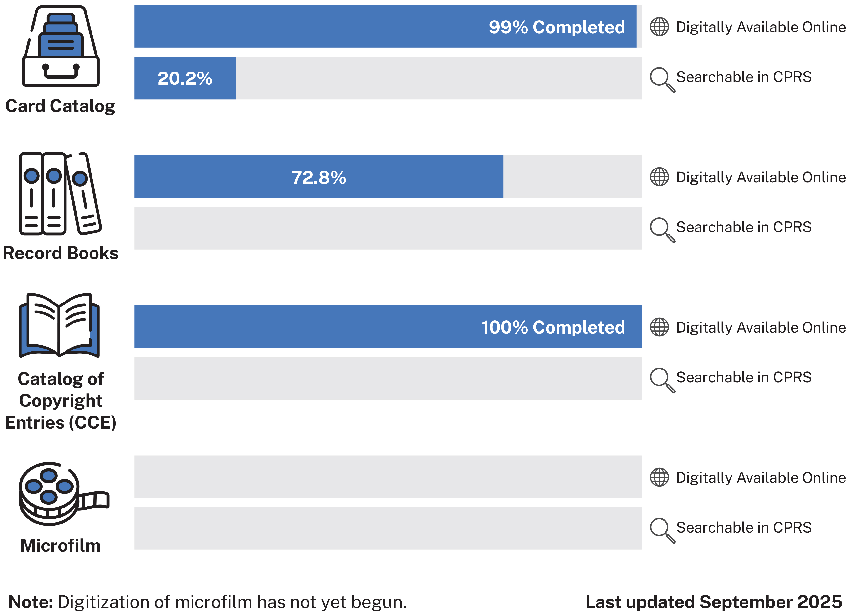This screenshot has height=616, width=849.
Task: Click the magnifier icon in Card Catalog row
Action: (662, 79)
